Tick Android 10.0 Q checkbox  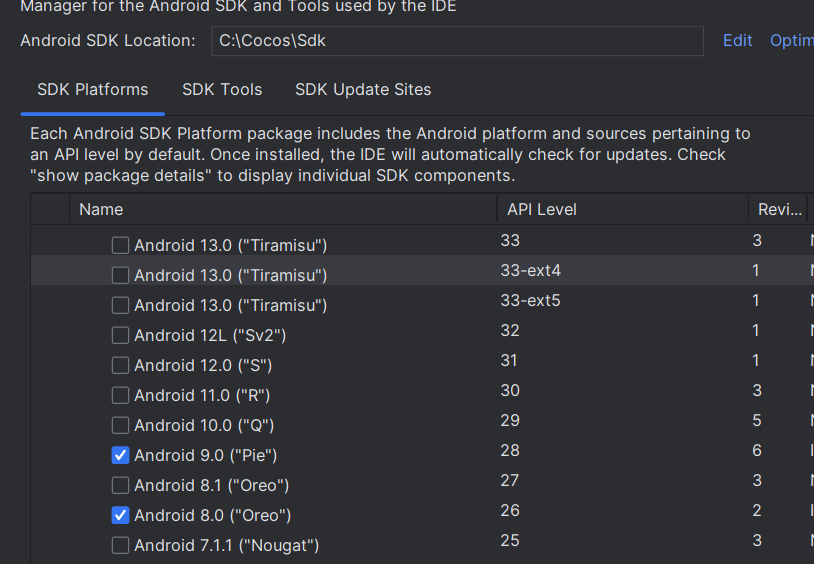(120, 425)
